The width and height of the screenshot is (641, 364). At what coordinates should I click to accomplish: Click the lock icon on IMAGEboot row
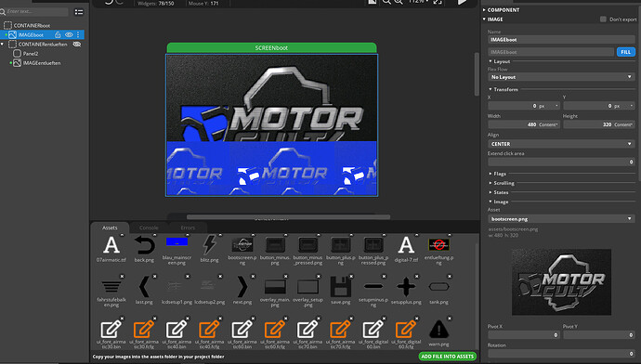click(58, 34)
